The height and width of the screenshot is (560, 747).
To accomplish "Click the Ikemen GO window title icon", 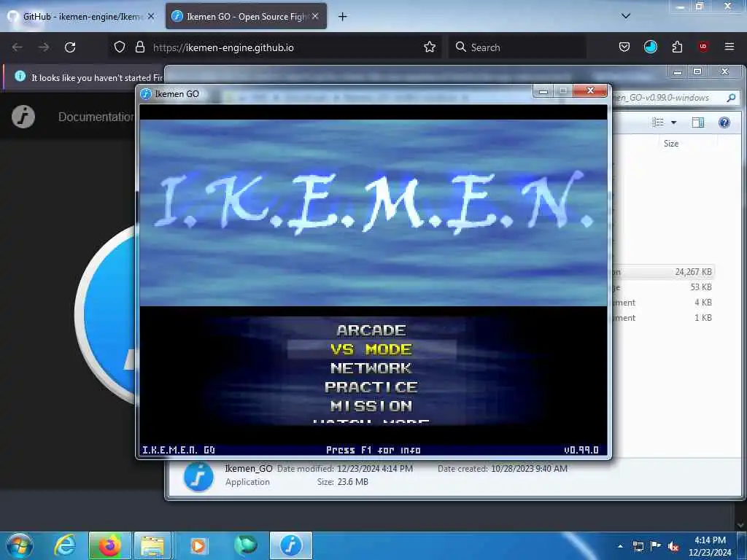I will (x=146, y=94).
